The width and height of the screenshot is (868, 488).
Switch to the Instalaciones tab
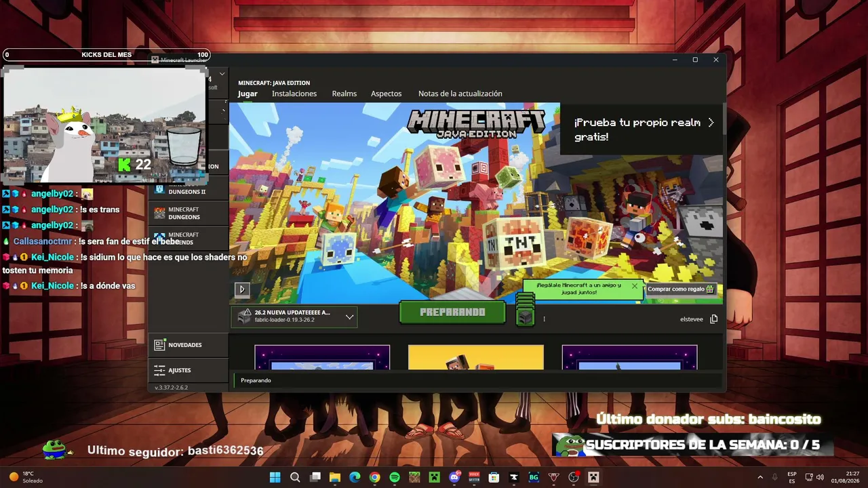click(x=294, y=94)
